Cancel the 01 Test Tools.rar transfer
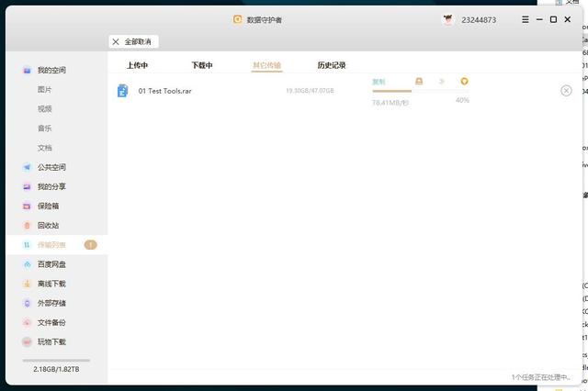The height and width of the screenshot is (391, 588). pos(566,91)
